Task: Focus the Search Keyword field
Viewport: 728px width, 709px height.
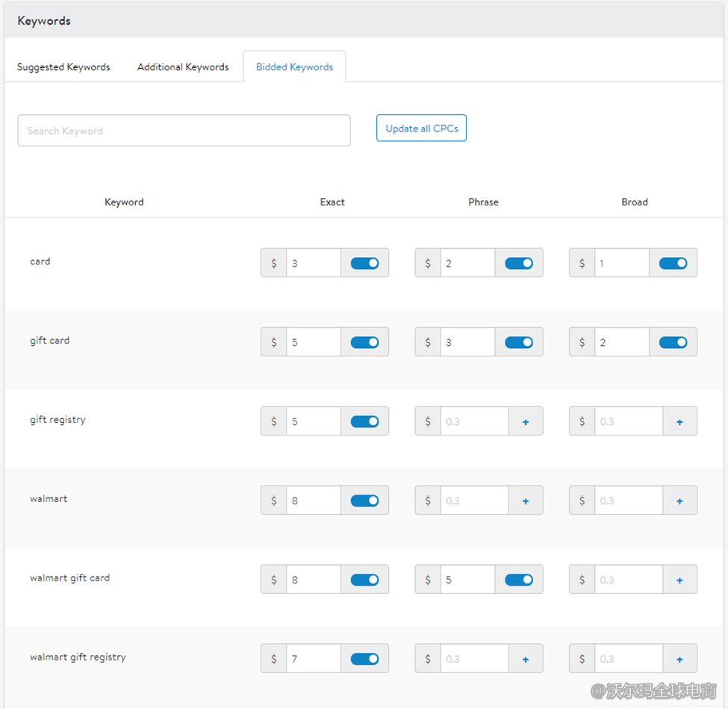Action: pyautogui.click(x=184, y=131)
